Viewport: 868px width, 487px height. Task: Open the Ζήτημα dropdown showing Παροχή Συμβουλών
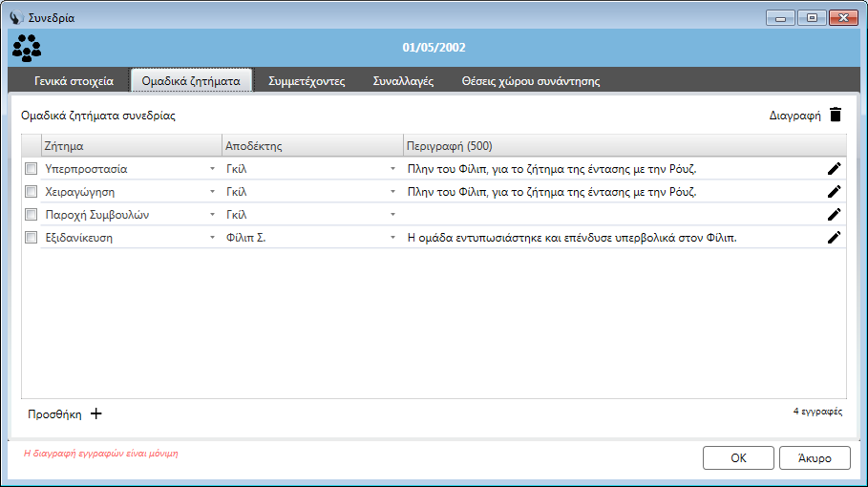coord(212,215)
